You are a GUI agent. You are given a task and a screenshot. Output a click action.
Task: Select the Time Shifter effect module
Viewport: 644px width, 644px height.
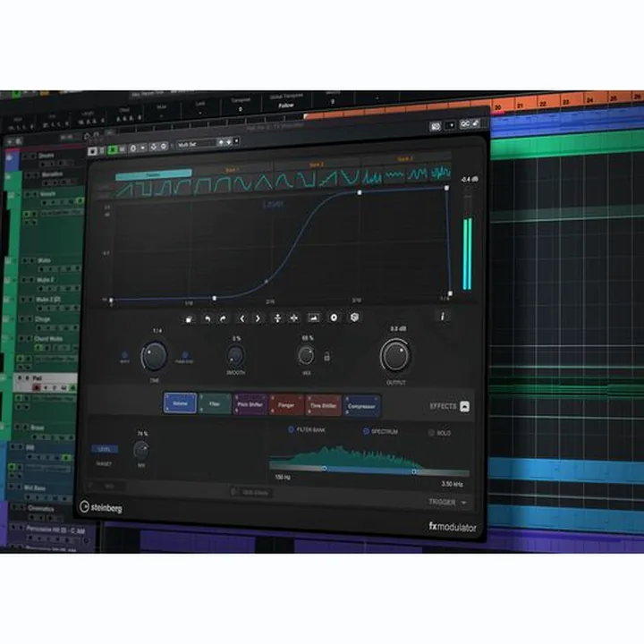click(x=323, y=406)
